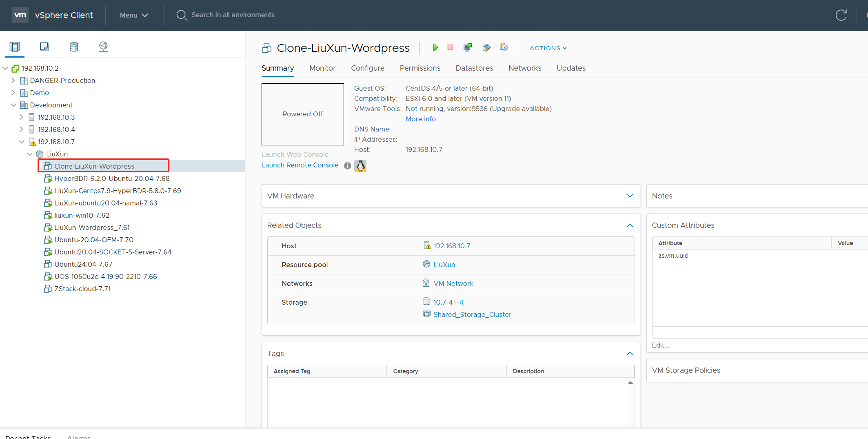The height and width of the screenshot is (439, 868).
Task: Click the refresh icon in top bar
Action: click(x=841, y=15)
